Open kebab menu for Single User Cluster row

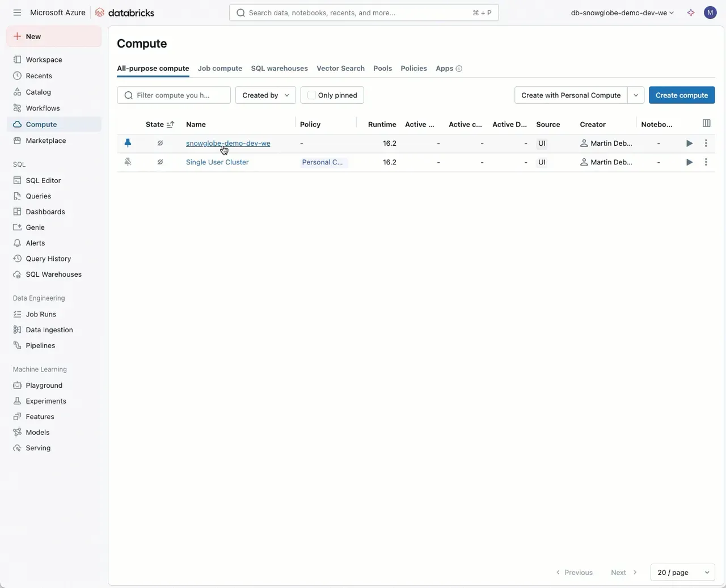(706, 162)
